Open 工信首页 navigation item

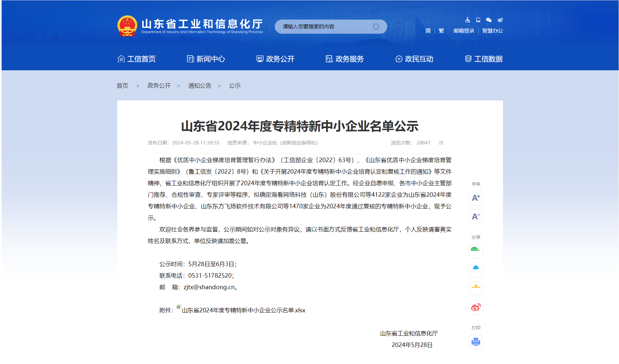pyautogui.click(x=137, y=59)
